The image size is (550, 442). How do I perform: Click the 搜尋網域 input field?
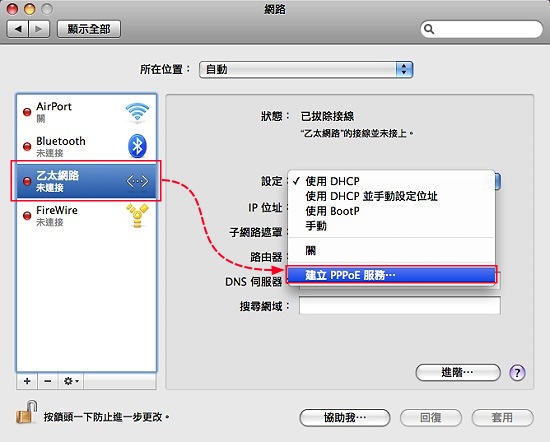(x=400, y=305)
